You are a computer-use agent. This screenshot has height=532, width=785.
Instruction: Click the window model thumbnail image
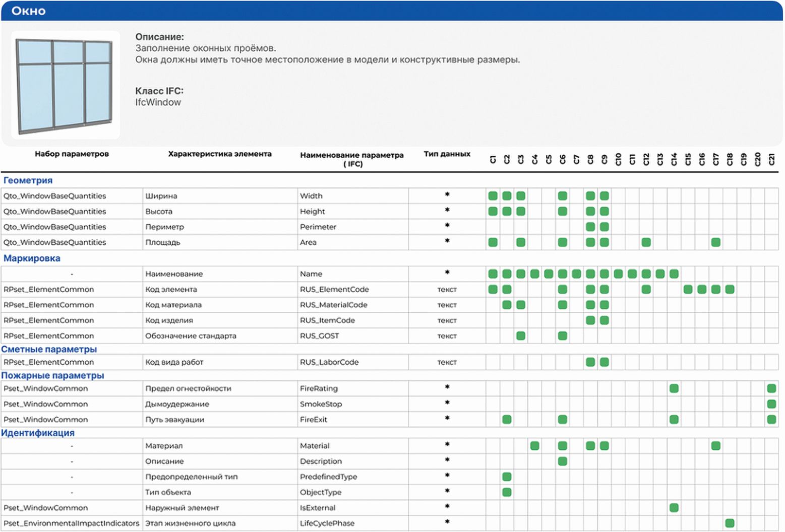[x=66, y=85]
